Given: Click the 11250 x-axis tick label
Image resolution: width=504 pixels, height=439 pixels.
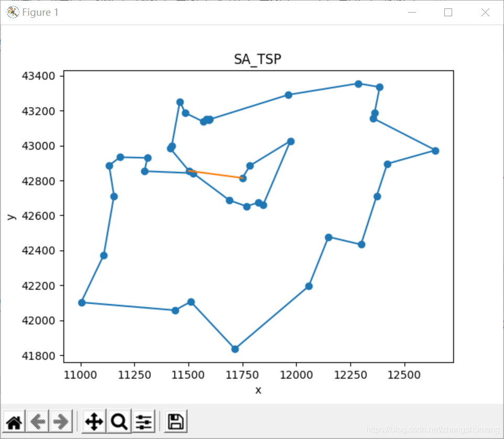Looking at the screenshot, I should tap(134, 374).
